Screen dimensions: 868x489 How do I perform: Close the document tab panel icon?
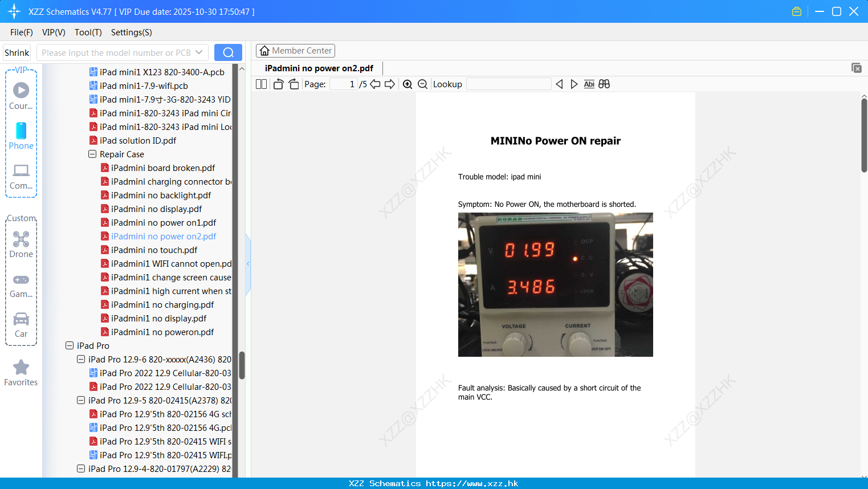coord(857,68)
